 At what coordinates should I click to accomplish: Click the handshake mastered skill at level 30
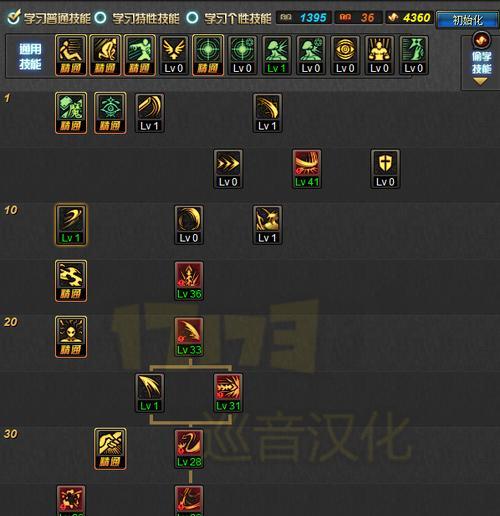tap(110, 449)
